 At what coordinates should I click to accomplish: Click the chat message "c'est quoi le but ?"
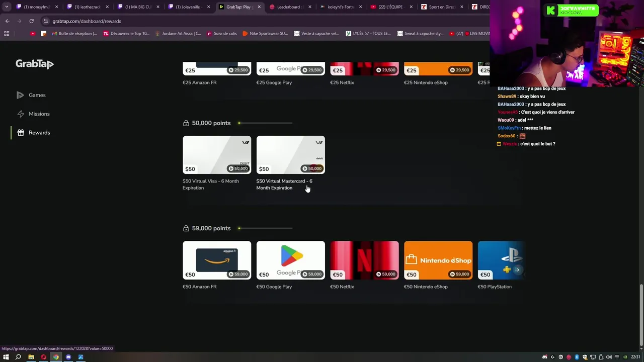point(538,144)
